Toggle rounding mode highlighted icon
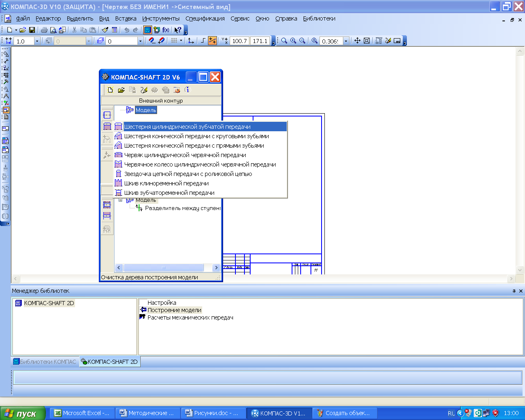Screen dimensions: 525x420 [x=212, y=41]
